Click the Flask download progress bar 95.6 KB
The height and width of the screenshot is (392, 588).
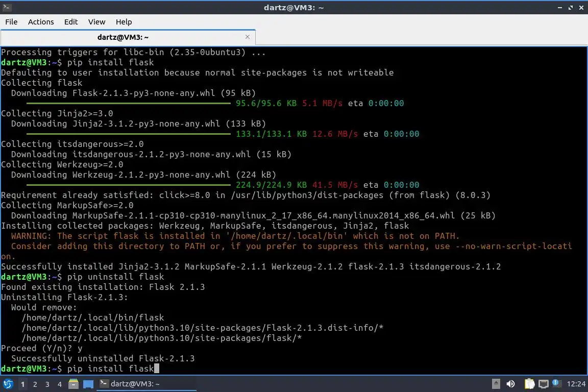[129, 103]
